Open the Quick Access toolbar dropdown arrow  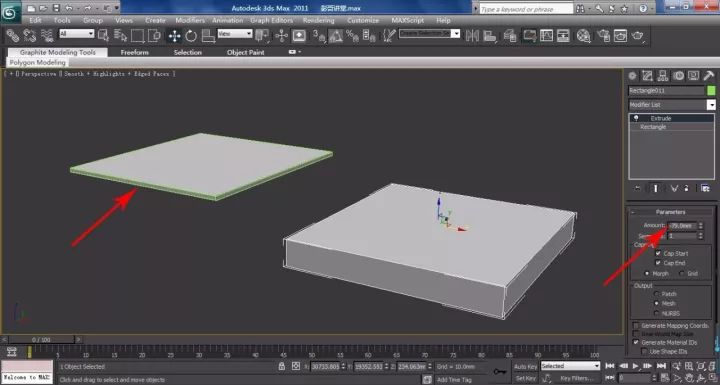pos(117,8)
